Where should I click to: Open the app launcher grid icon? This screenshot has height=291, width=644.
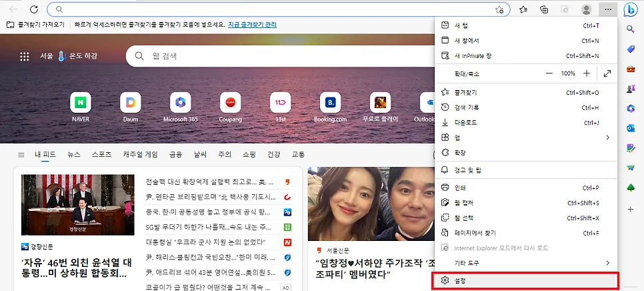(x=24, y=56)
